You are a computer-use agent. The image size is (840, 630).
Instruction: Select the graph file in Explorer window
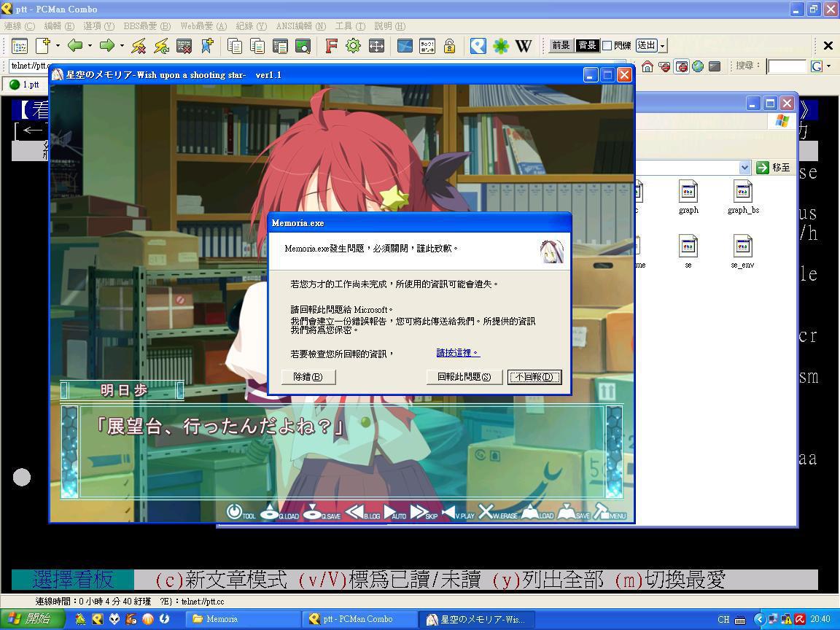(x=688, y=197)
